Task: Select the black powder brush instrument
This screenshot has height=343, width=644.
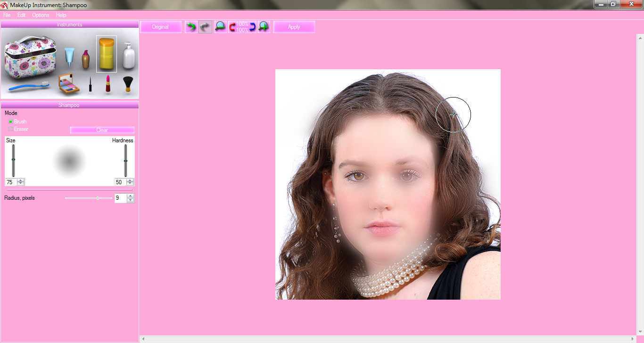Action: click(127, 84)
